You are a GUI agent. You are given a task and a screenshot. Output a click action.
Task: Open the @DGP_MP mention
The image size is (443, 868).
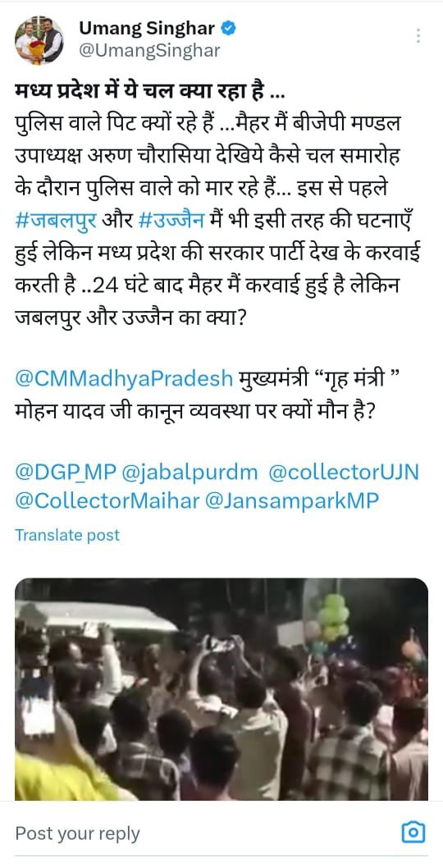(x=66, y=473)
